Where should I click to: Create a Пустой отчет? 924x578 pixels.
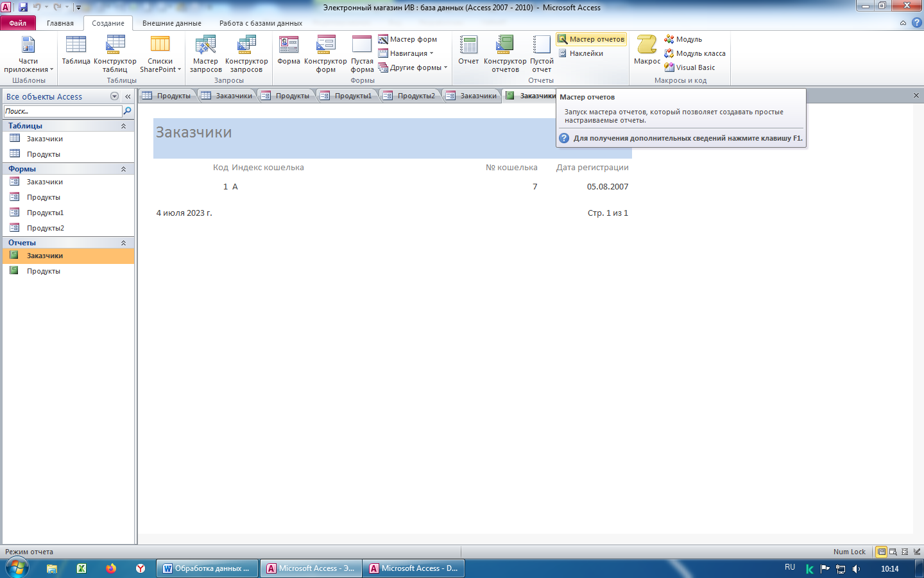[x=542, y=54]
